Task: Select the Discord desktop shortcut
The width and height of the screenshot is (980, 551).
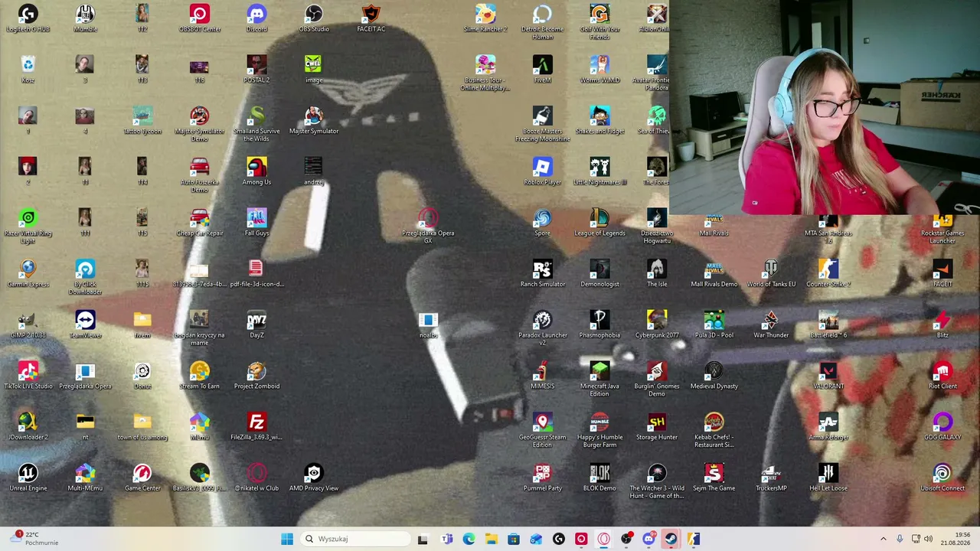Action: tap(256, 18)
